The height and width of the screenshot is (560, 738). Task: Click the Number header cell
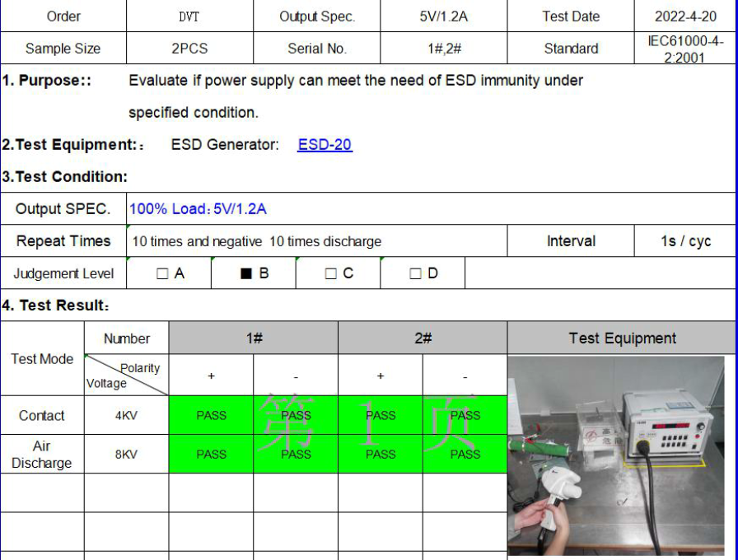pyautogui.click(x=127, y=338)
